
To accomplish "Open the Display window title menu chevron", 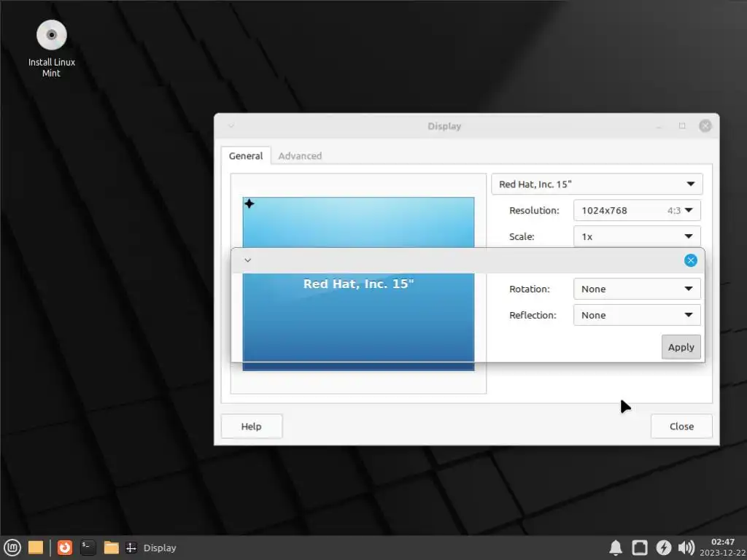I will pos(231,126).
